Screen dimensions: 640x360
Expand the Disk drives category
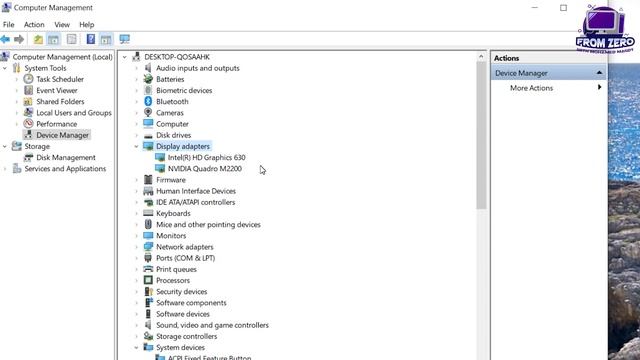coord(137,135)
